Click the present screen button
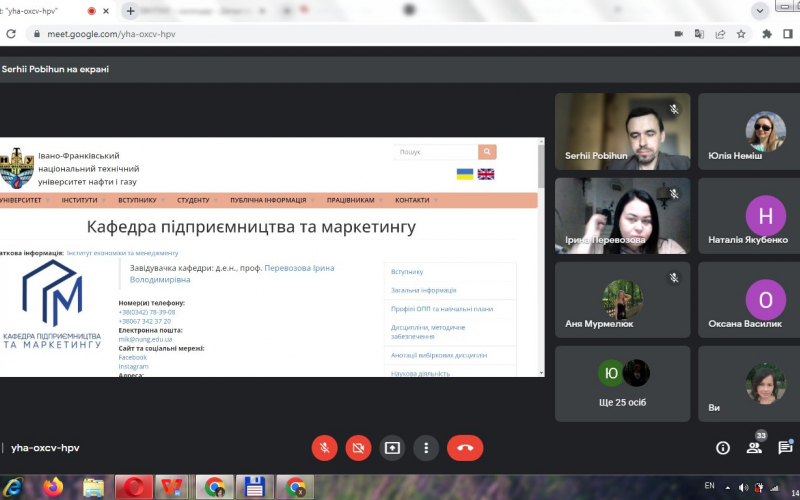 click(392, 448)
